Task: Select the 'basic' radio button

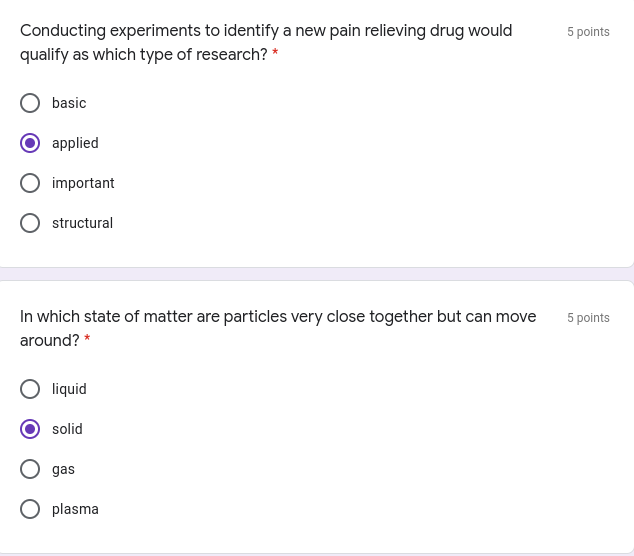Action: [x=30, y=103]
